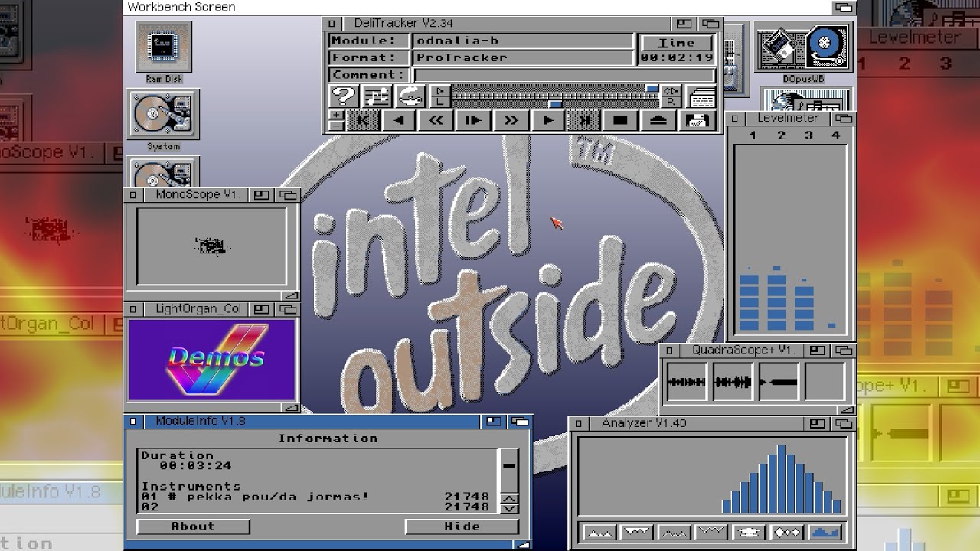Click the Format field showing ProTracker

pyautogui.click(x=523, y=57)
